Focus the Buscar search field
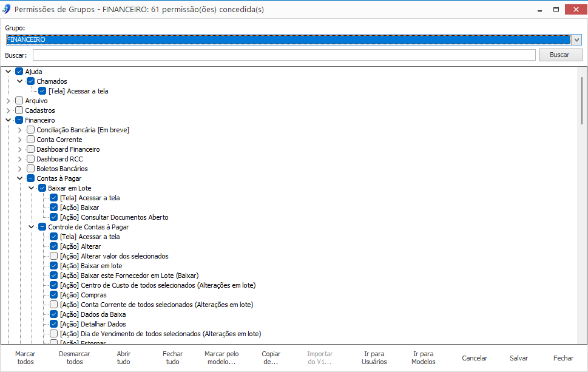The image size is (588, 372). [284, 55]
